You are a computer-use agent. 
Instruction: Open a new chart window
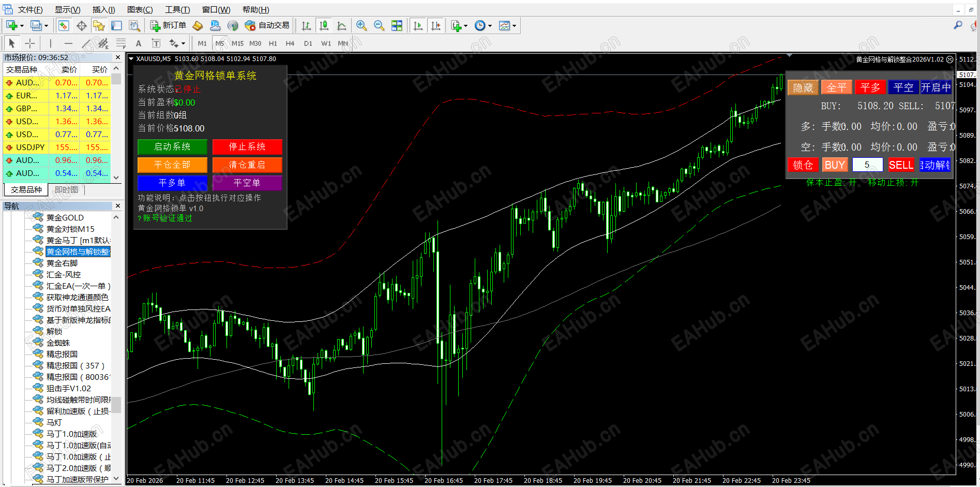[11, 25]
